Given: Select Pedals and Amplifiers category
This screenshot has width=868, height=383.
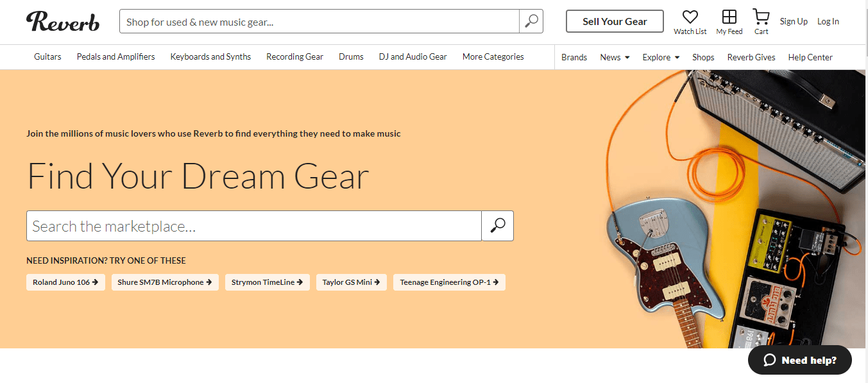Looking at the screenshot, I should (115, 56).
